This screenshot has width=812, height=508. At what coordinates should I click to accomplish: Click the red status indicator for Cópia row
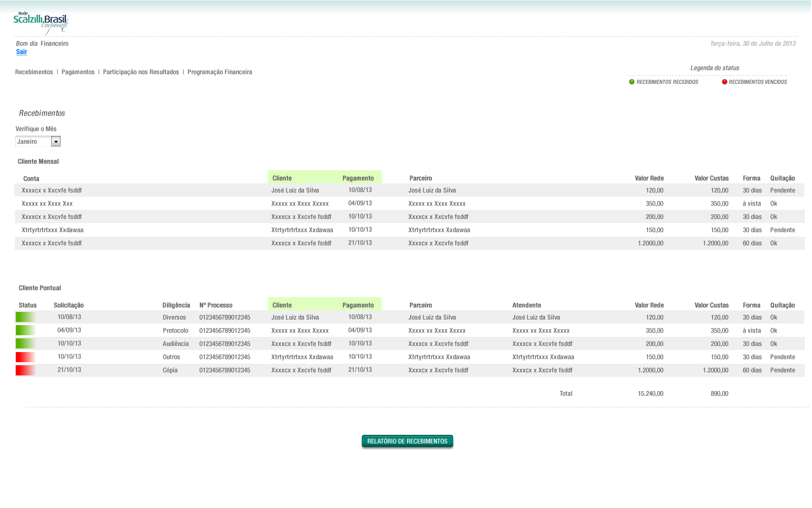click(x=25, y=370)
